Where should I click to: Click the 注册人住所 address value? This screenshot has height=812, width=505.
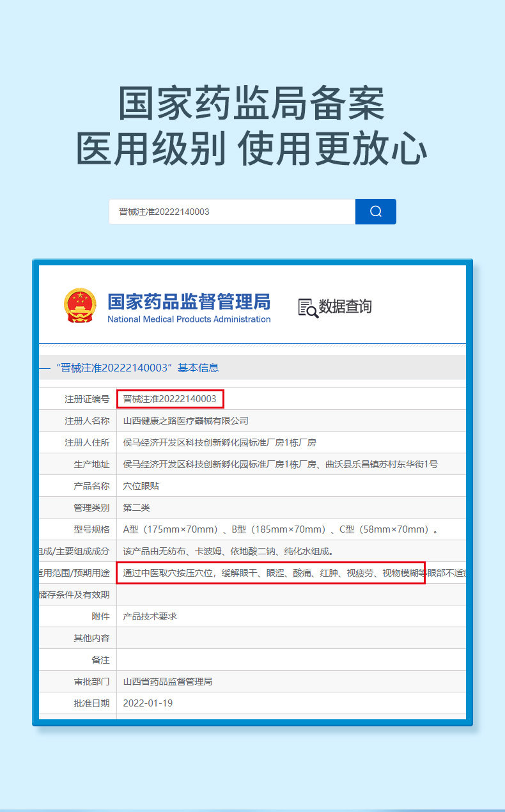(220, 442)
